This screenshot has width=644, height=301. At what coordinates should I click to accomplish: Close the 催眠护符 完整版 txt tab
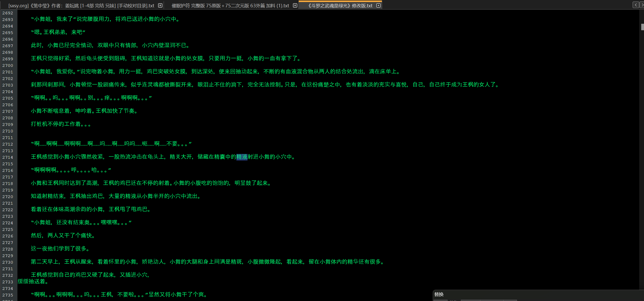point(295,6)
